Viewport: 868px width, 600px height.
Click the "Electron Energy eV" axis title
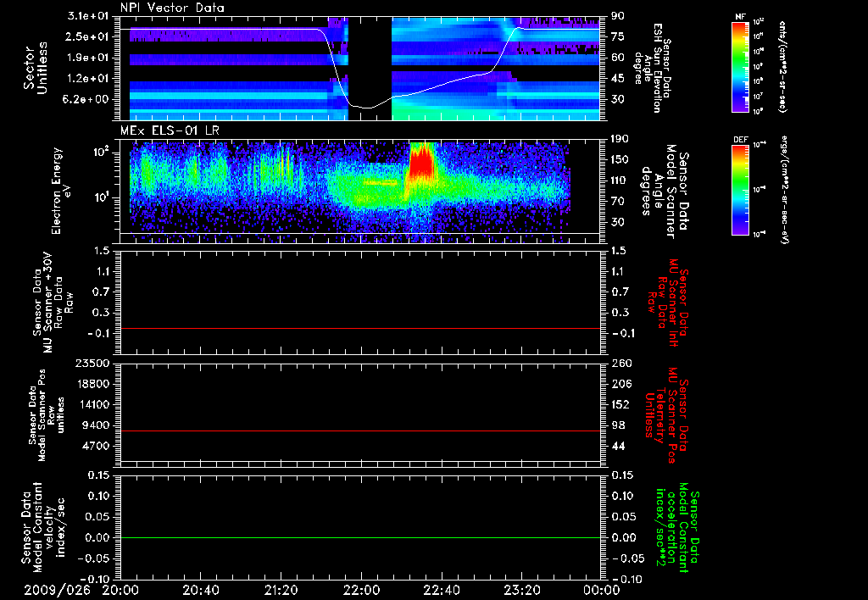coord(63,191)
